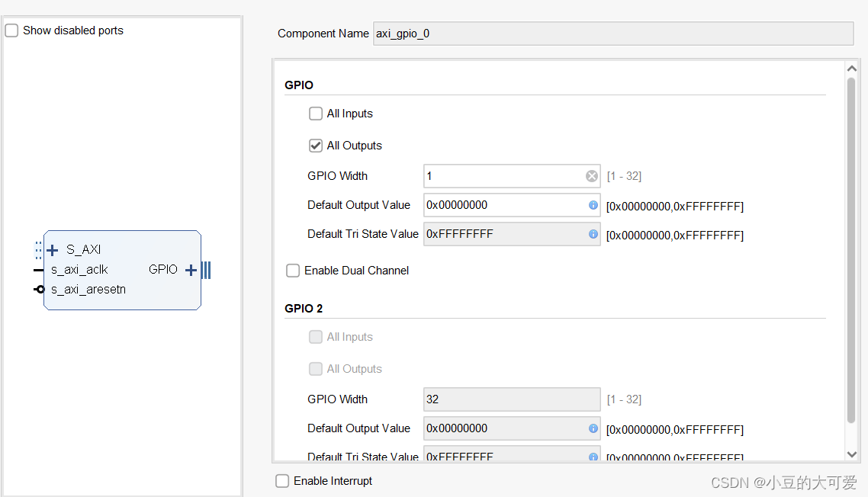The height and width of the screenshot is (497, 868).
Task: Enable Dual Channel mode
Action: tap(293, 271)
